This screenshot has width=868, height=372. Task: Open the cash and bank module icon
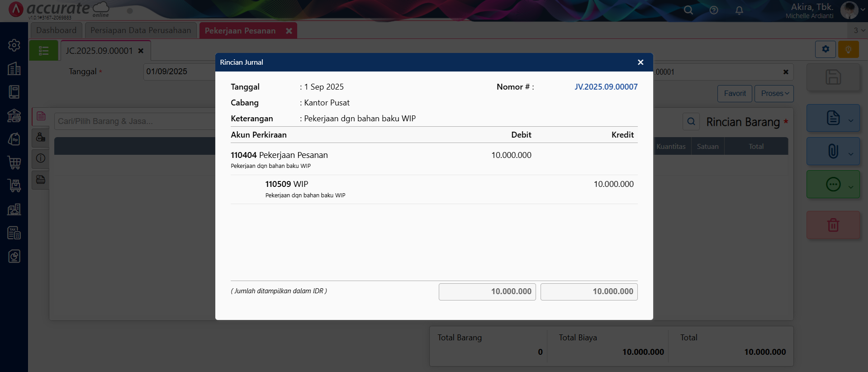[x=14, y=116]
